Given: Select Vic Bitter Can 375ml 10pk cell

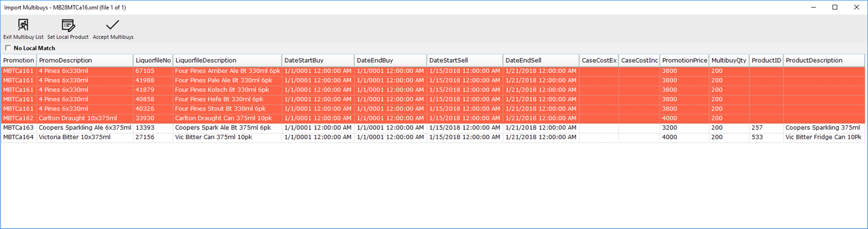Looking at the screenshot, I should pyautogui.click(x=227, y=137).
